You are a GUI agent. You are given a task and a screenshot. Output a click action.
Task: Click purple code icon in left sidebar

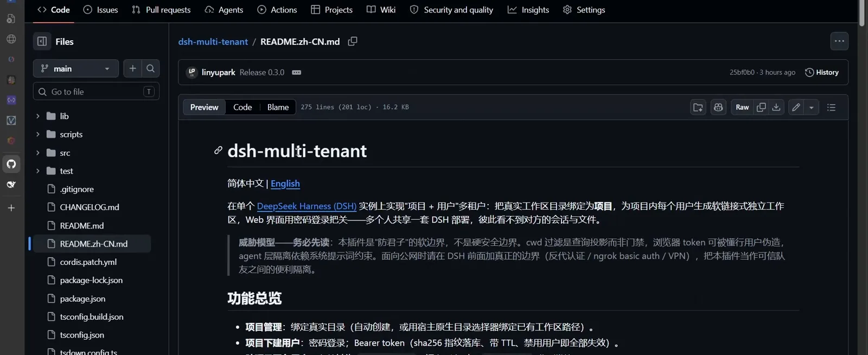pos(11,100)
